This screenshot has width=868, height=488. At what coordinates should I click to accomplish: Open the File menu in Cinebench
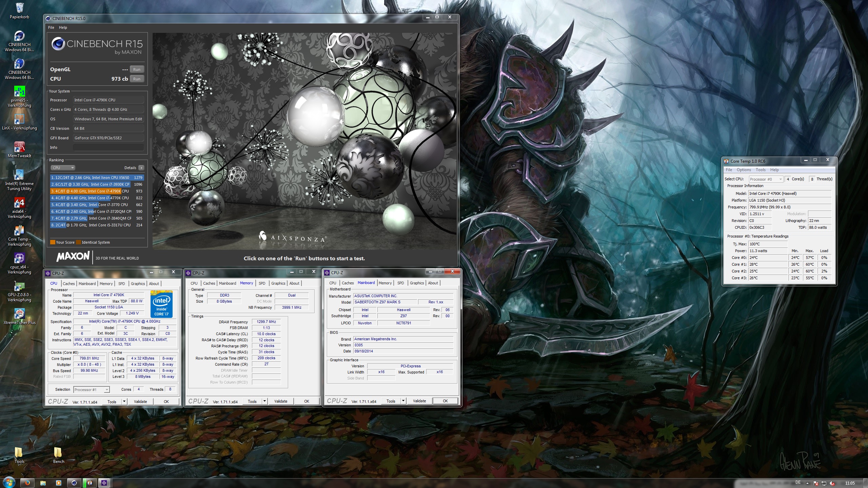[x=51, y=27]
